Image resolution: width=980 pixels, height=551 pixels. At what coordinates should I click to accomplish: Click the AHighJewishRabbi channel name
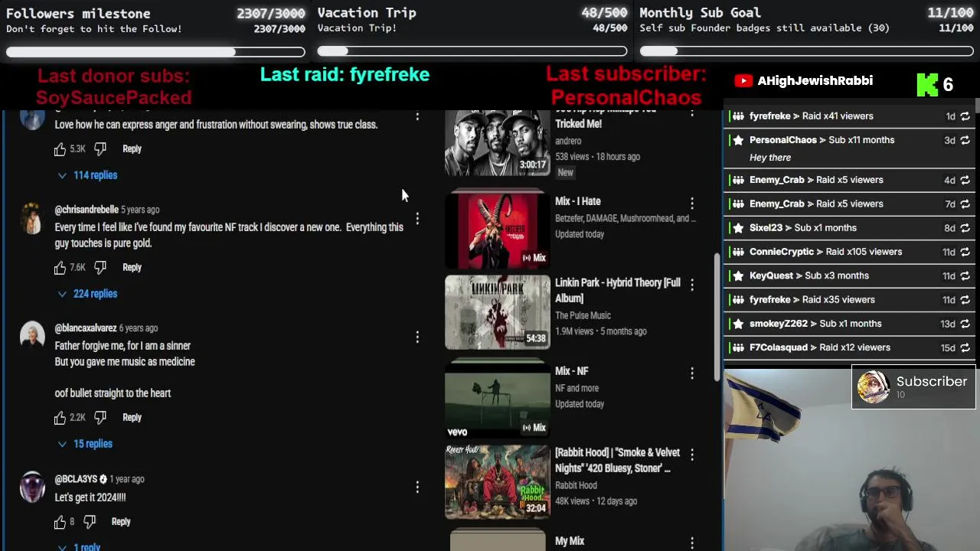point(815,81)
